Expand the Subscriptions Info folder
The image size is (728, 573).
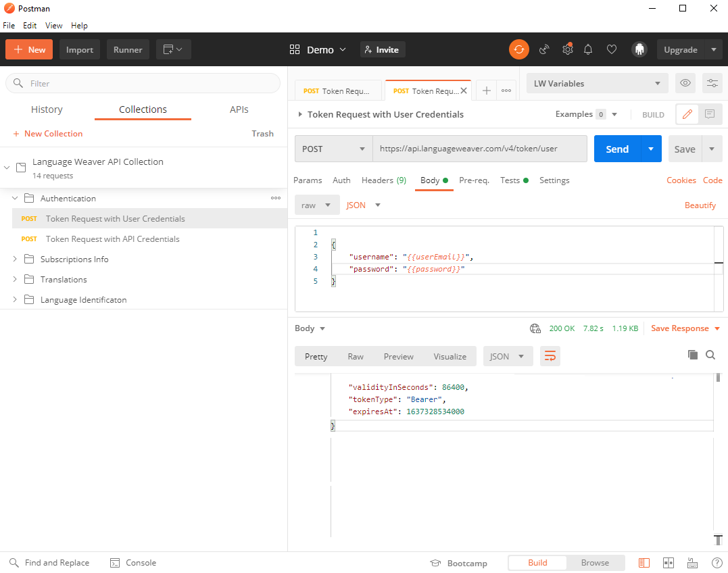[x=15, y=259]
